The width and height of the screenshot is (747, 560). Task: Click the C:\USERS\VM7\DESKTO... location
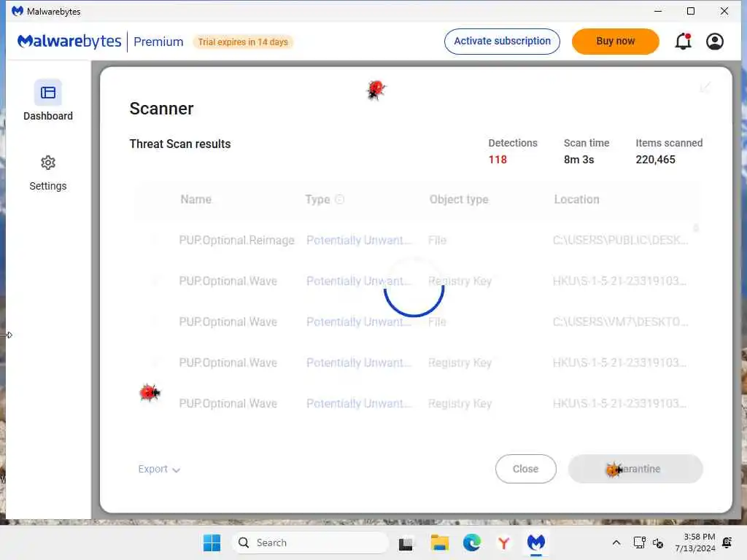click(620, 322)
